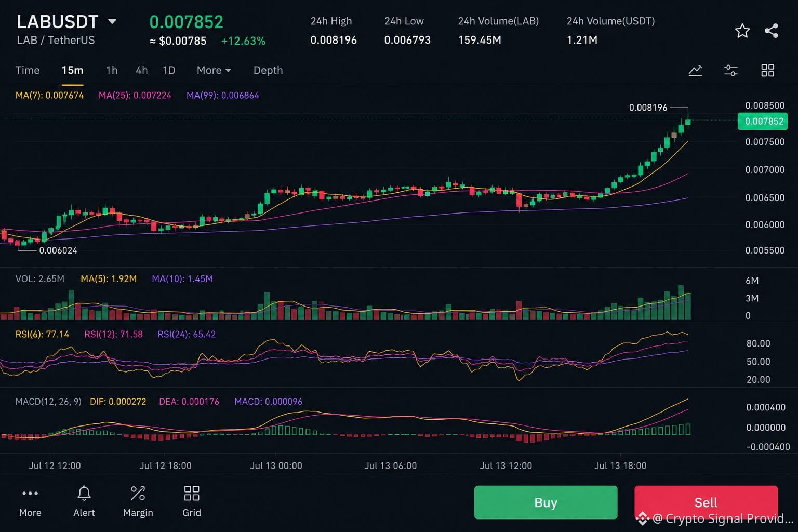Click the ≈ $0.00785 dollar price
Screen dimensions: 798x532
[x=178, y=41]
